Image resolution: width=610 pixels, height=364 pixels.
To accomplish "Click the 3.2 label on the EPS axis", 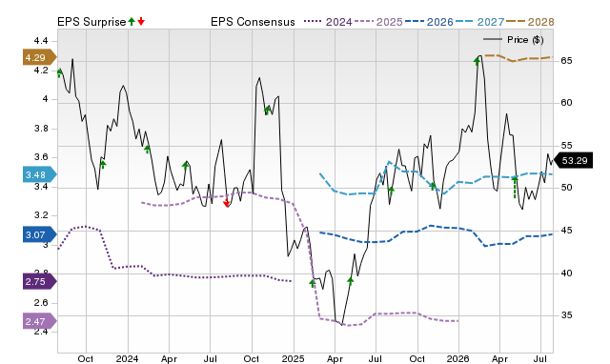I will (41, 215).
